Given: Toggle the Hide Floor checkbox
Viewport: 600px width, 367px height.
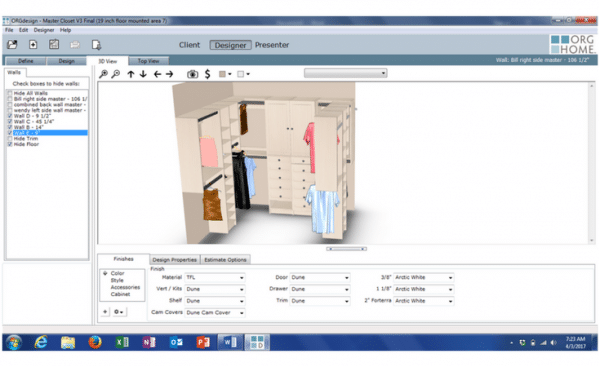Looking at the screenshot, I should (x=10, y=144).
